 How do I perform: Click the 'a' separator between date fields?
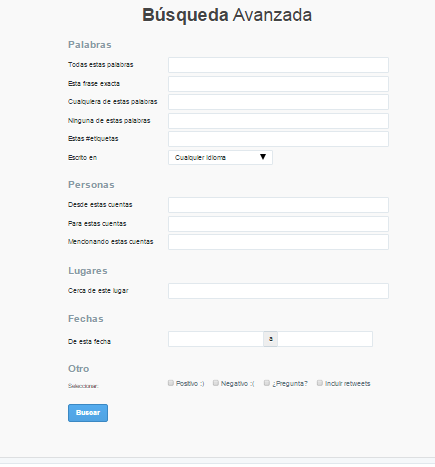(x=271, y=339)
